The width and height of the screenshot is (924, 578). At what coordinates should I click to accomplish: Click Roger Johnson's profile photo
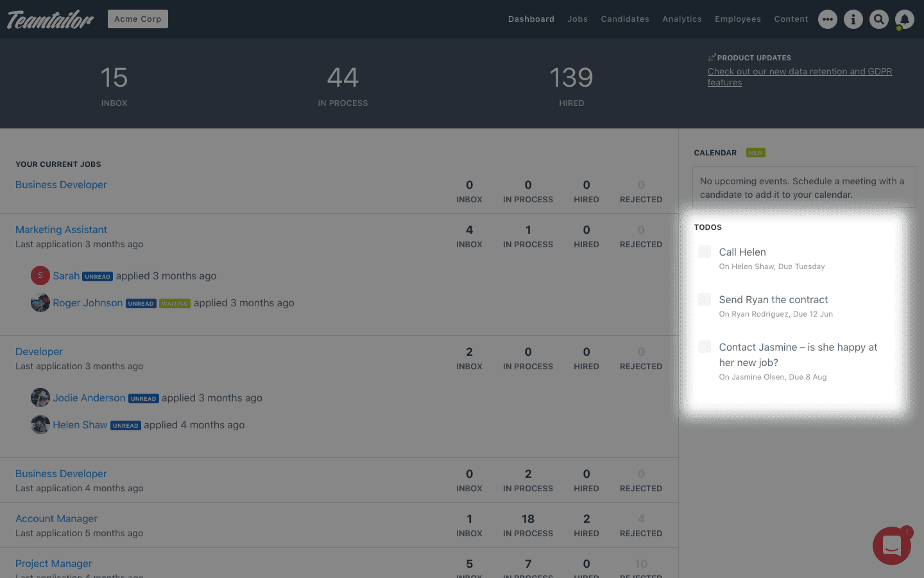tap(40, 302)
